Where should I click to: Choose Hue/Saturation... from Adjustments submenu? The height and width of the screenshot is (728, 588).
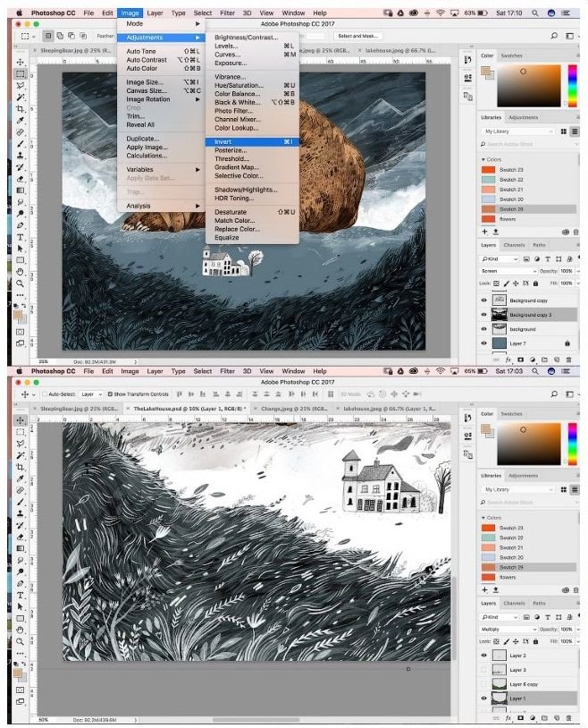coord(252,86)
